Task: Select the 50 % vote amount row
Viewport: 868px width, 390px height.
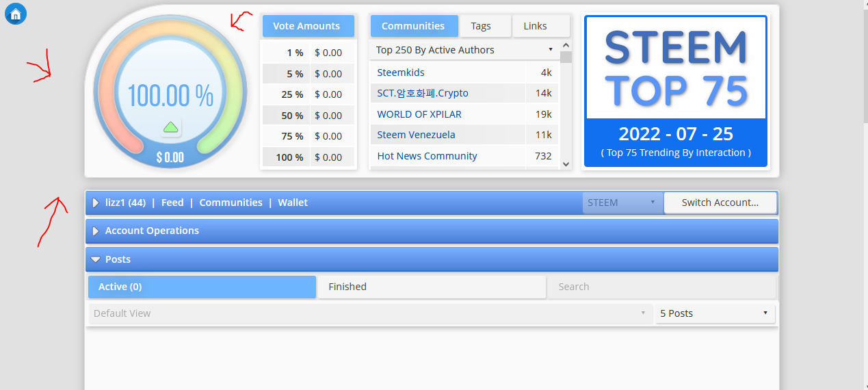Action: (308, 116)
